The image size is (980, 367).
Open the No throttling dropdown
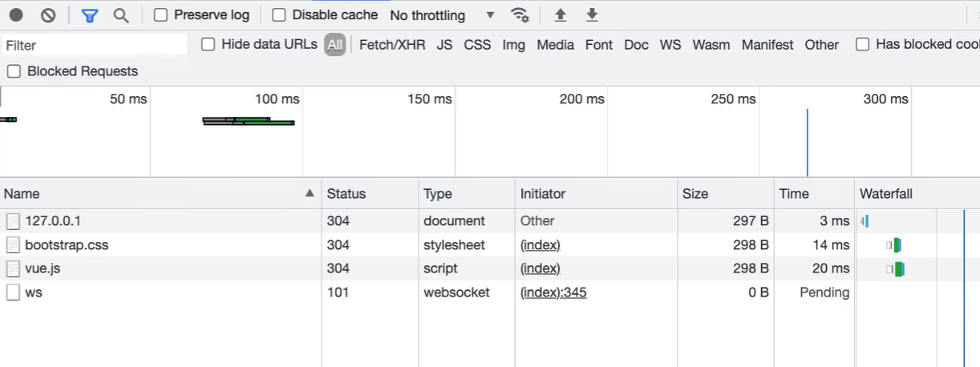(x=442, y=15)
